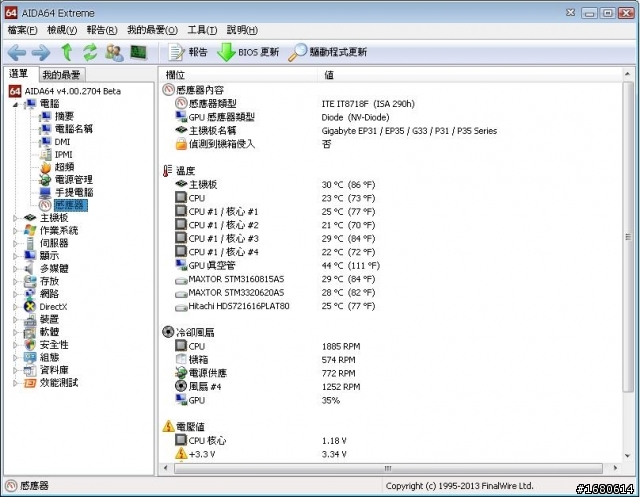640x497 pixels.
Task: Open the 我的最愛(O) menu
Action: tap(152, 30)
